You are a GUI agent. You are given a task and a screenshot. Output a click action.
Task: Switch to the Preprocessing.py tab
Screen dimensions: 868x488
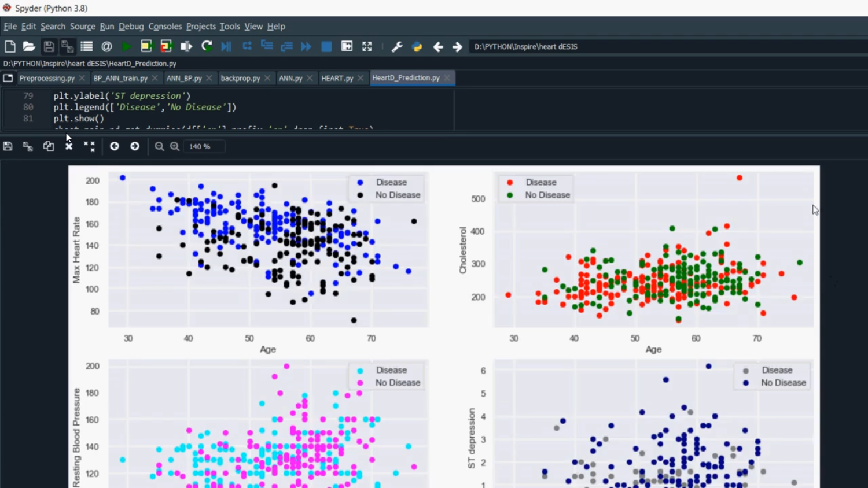coord(46,77)
